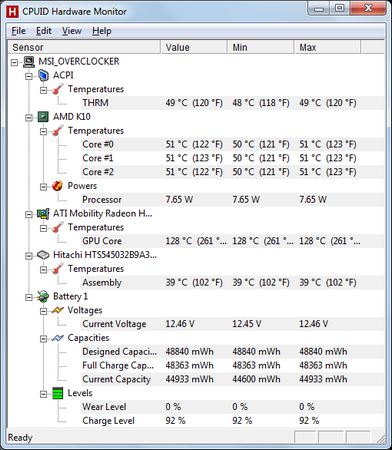The height and width of the screenshot is (450, 392).
Task: Collapse the AMD K10 node
Action: point(29,117)
